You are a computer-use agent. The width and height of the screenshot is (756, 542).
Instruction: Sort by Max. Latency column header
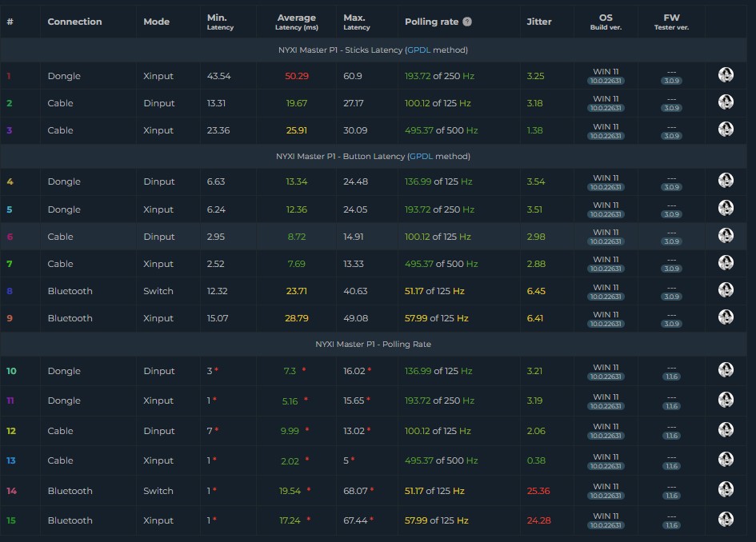(356, 22)
